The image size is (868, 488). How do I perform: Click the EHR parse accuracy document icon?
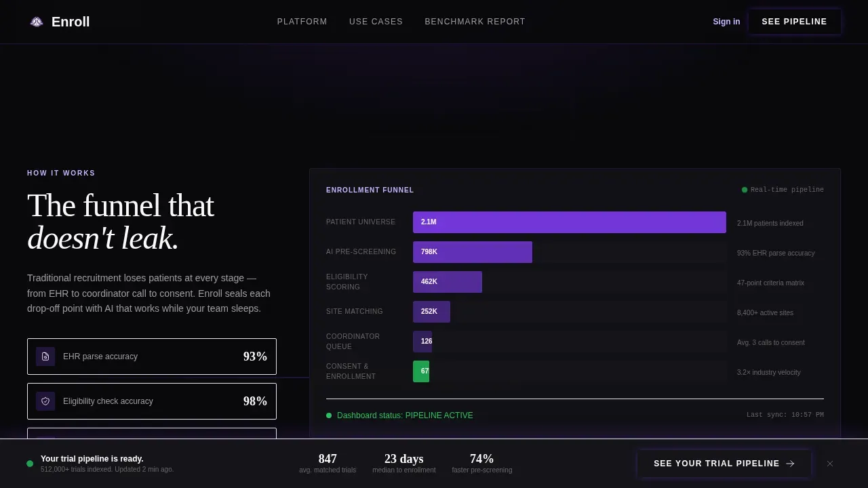pos(45,357)
